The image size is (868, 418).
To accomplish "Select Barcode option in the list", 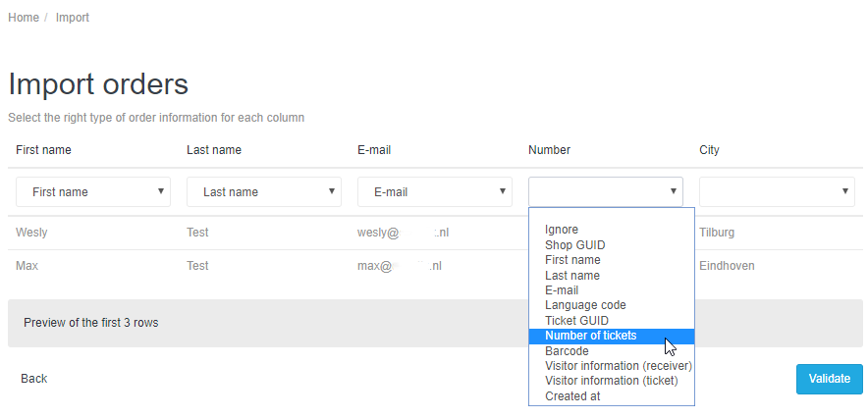I will [x=611, y=351].
